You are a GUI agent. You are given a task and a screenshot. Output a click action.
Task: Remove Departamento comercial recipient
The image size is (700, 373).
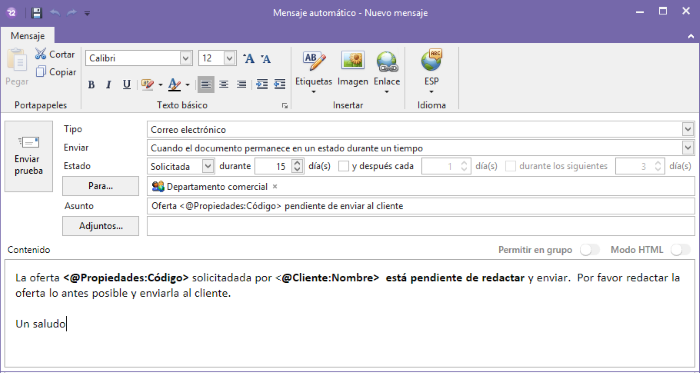pyautogui.click(x=275, y=186)
